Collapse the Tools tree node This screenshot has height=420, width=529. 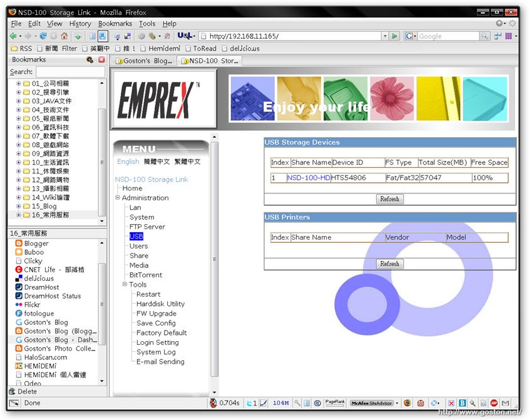pyautogui.click(x=125, y=284)
